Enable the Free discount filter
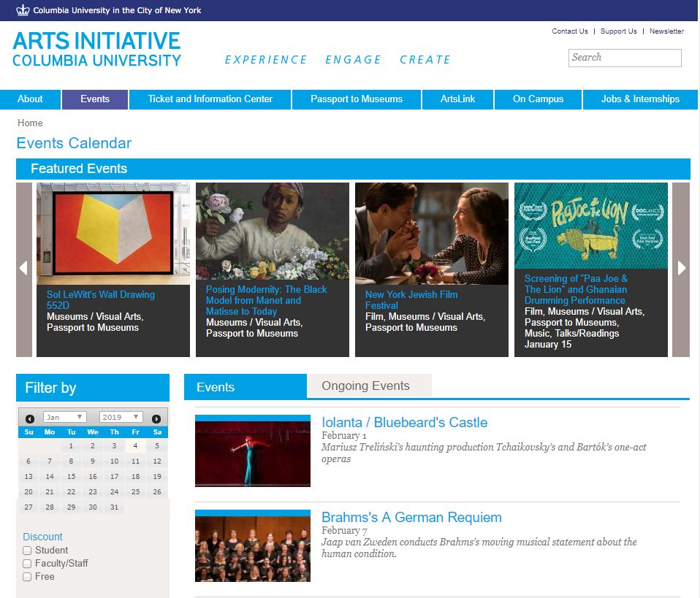This screenshot has height=598, width=700. [27, 577]
